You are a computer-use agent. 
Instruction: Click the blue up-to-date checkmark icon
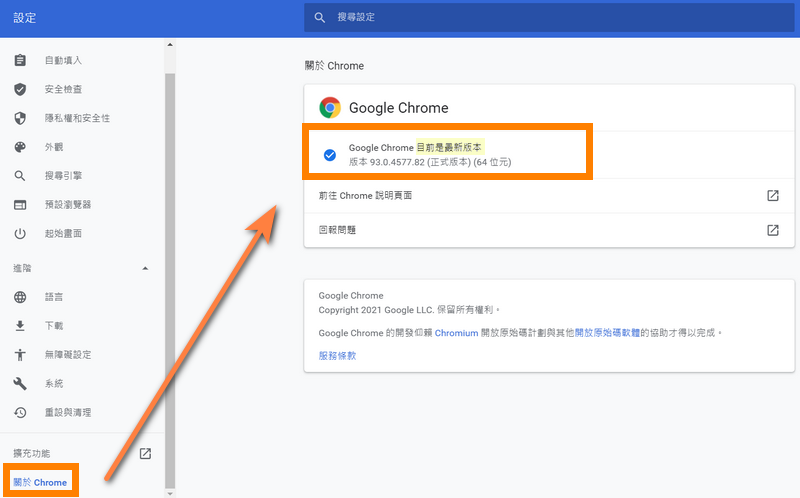330,155
